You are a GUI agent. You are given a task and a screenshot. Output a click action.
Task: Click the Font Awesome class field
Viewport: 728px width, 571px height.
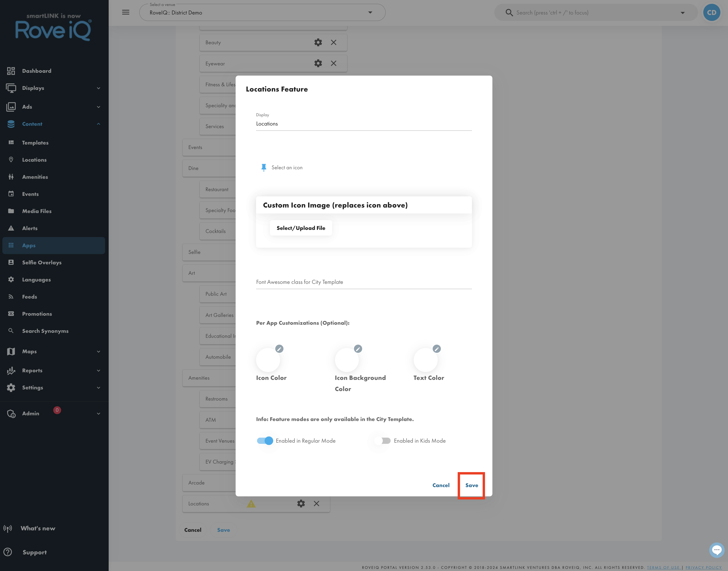pyautogui.click(x=364, y=282)
